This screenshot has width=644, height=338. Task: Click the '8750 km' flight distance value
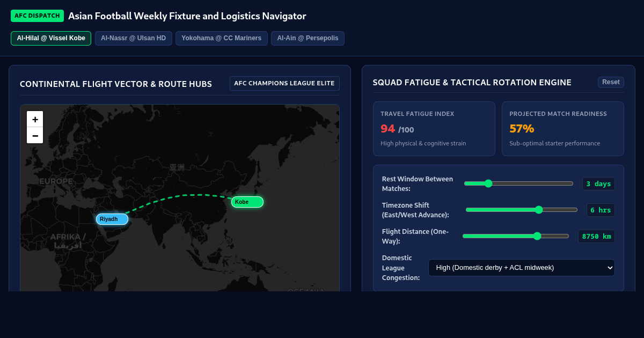[596, 236]
